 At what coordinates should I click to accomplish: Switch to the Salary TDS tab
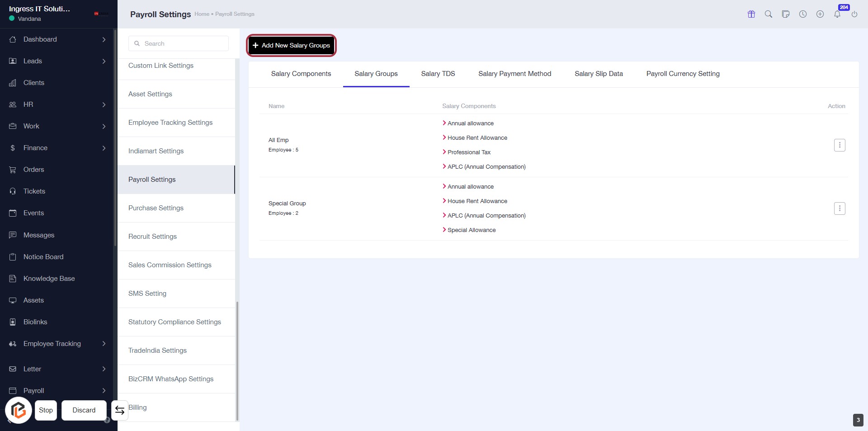[438, 74]
